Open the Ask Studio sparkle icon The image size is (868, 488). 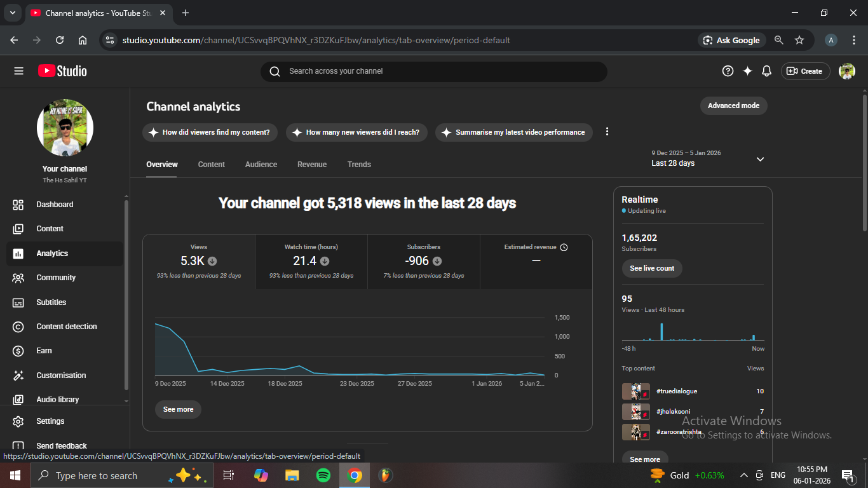(x=747, y=71)
